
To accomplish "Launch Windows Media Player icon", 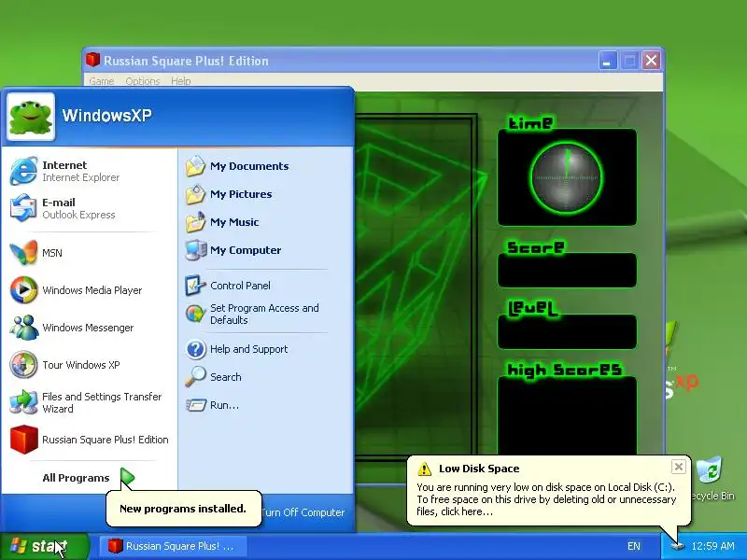I will coord(23,289).
